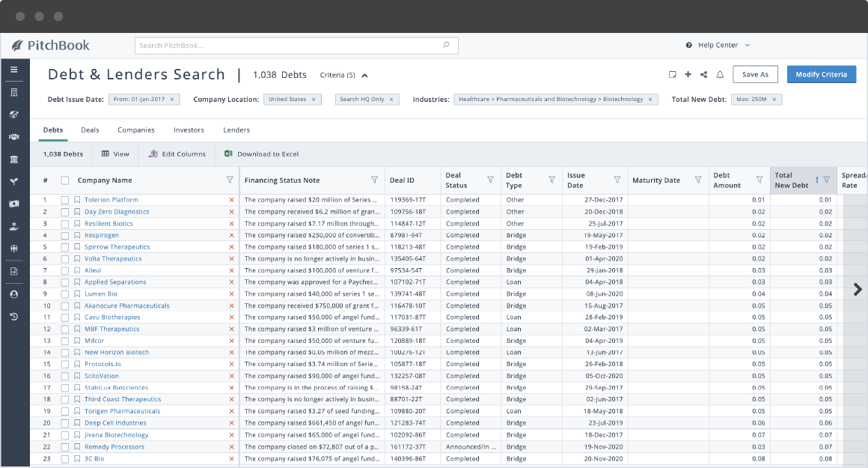868x468 pixels.
Task: Remove the Search HQ Only filter
Action: point(391,100)
